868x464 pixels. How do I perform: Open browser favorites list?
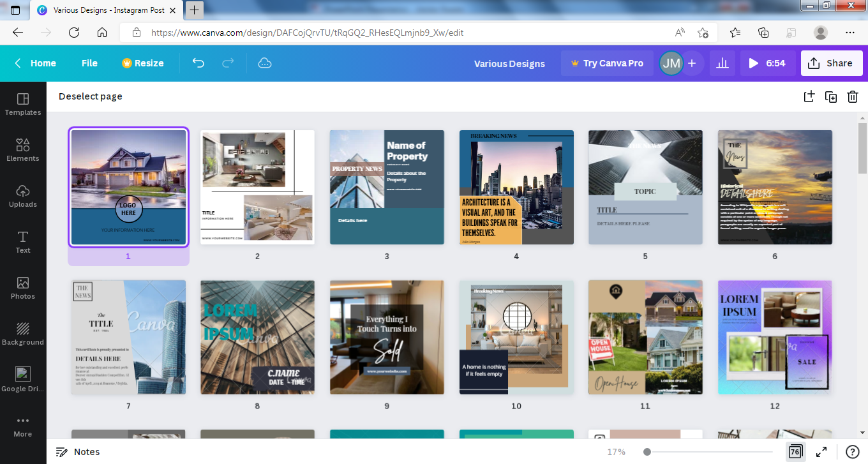click(735, 33)
